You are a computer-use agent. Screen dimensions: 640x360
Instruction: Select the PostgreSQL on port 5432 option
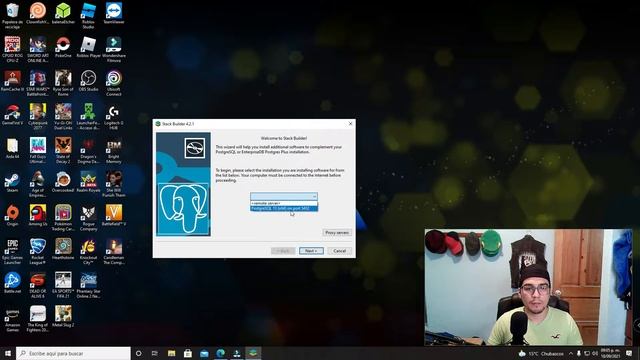[284, 209]
